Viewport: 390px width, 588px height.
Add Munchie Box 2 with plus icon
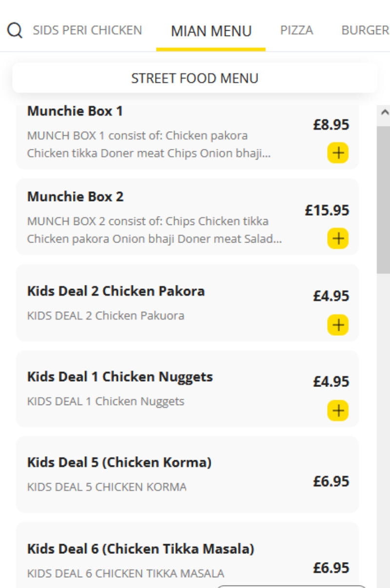pyautogui.click(x=337, y=239)
